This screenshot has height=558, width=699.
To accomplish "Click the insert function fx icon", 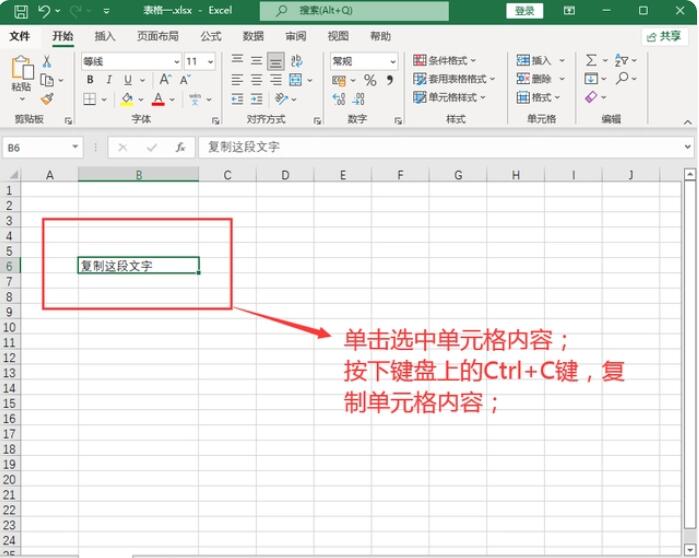I will tap(180, 147).
